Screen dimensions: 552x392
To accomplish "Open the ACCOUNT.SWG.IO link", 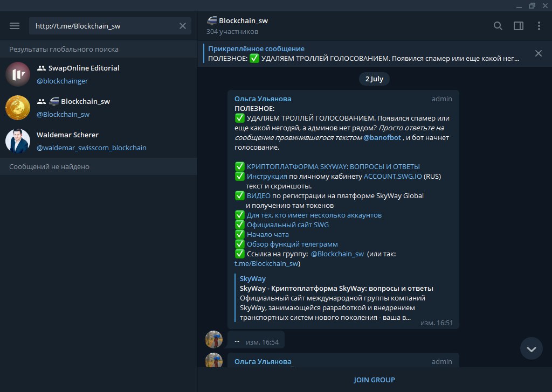I will point(392,176).
